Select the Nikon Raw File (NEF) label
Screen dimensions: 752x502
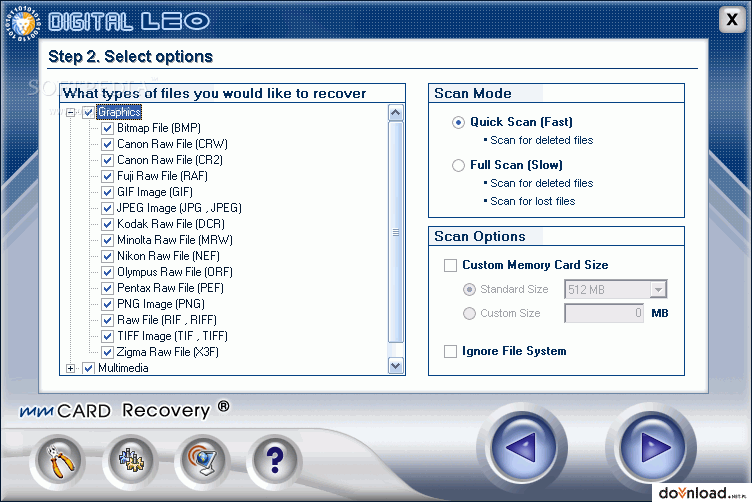click(x=168, y=256)
